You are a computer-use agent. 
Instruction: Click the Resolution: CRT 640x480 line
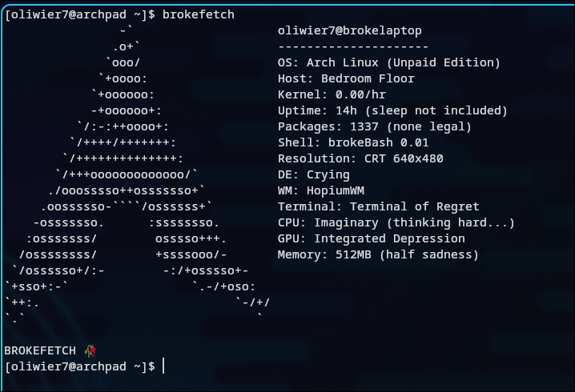pyautogui.click(x=360, y=158)
